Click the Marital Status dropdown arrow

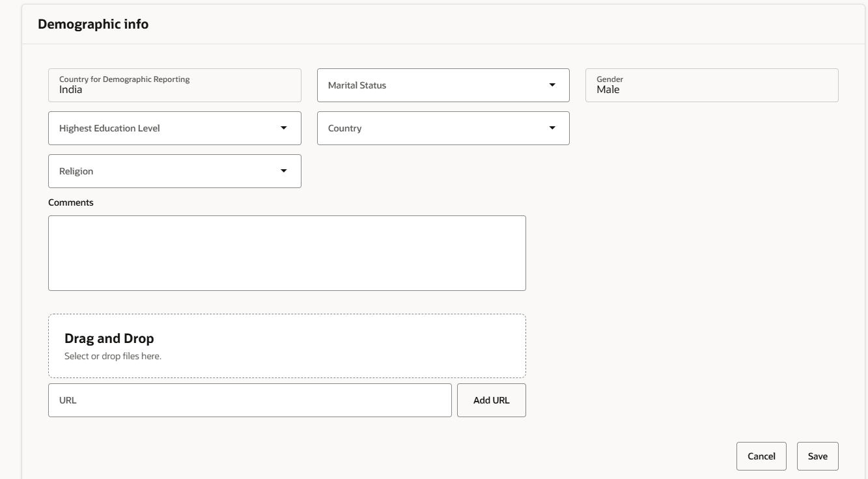click(553, 85)
